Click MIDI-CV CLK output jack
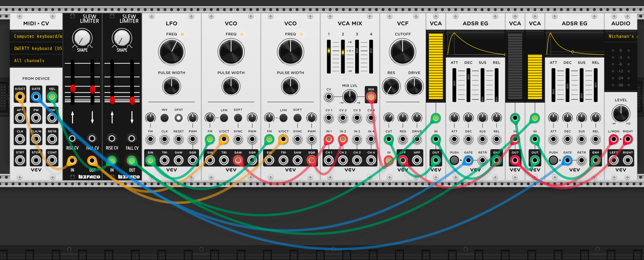 pyautogui.click(x=20, y=139)
